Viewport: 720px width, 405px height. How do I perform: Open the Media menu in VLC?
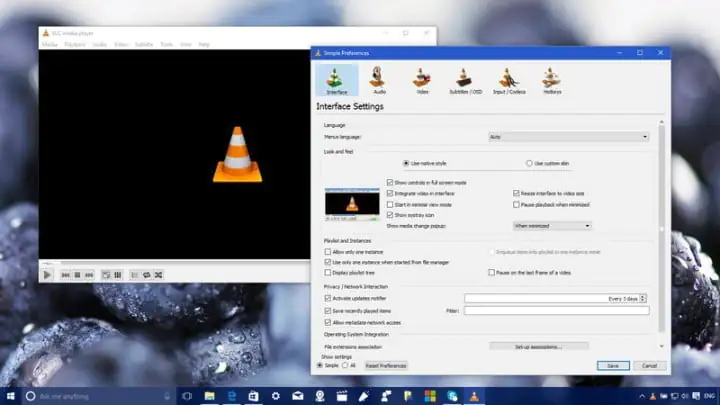[x=49, y=44]
